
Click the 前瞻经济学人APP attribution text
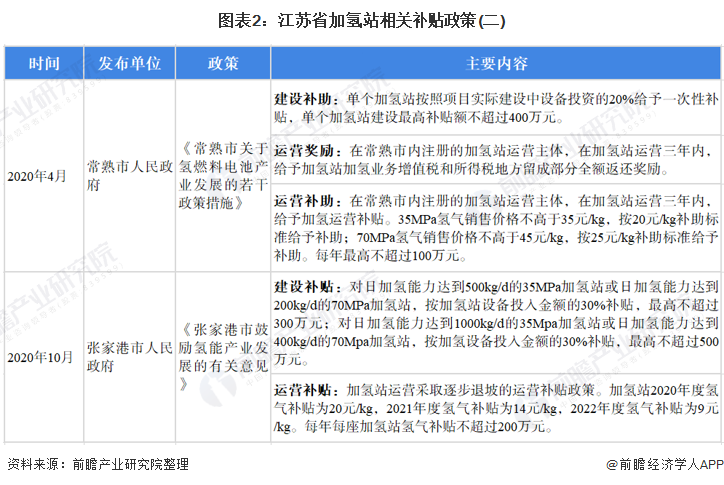[x=670, y=464]
